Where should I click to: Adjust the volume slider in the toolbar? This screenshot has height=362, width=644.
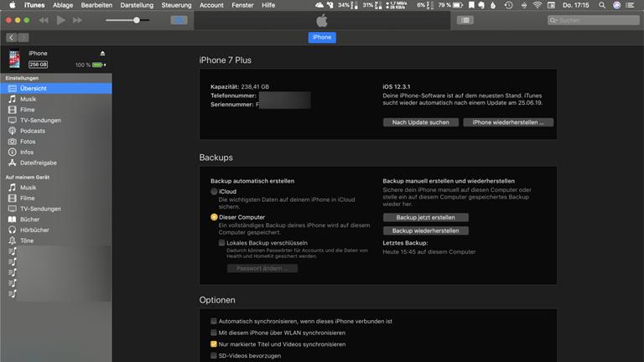click(137, 19)
